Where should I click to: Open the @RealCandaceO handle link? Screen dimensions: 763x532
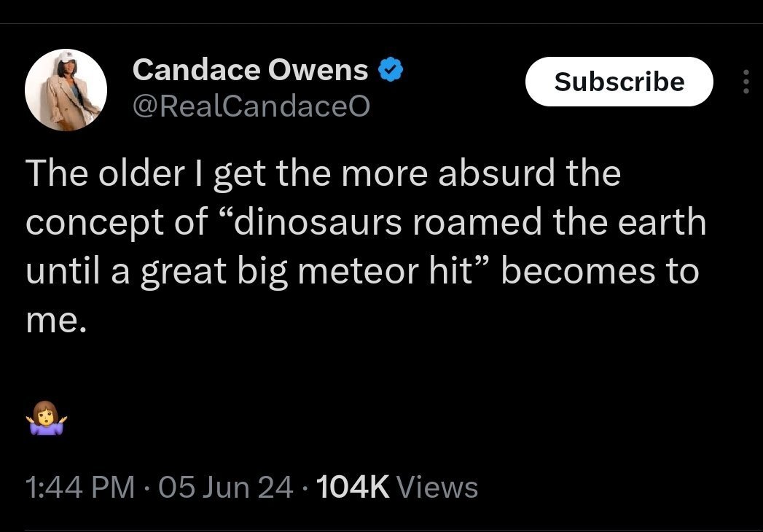tap(251, 106)
